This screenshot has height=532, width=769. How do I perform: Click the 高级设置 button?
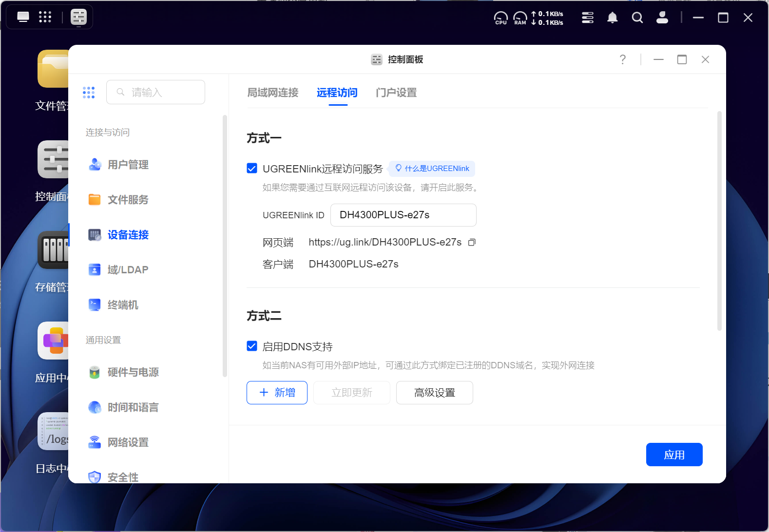point(435,393)
